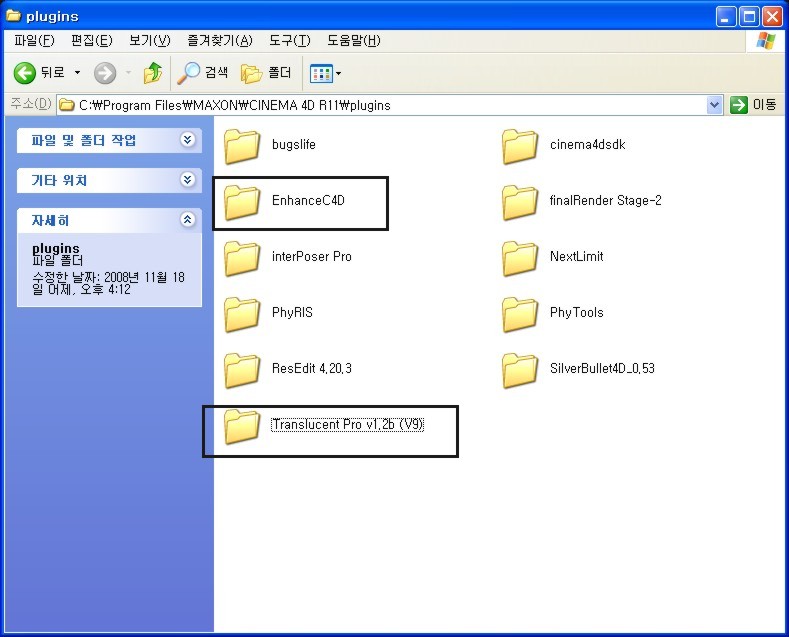Screen dimensions: 789x637
Task: Toggle the Folders (폴더) pane button
Action: pyautogui.click(x=266, y=73)
